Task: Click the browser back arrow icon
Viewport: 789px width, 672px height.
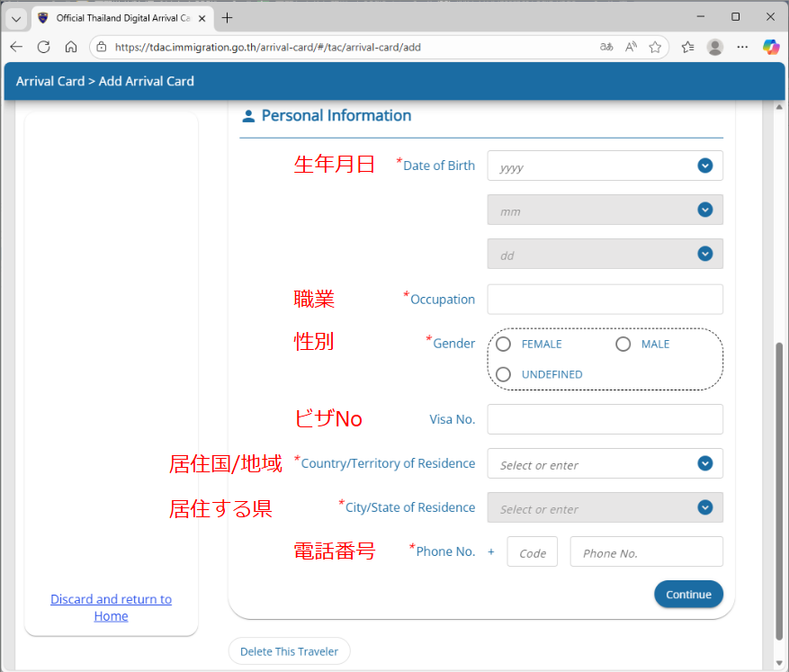Action: (17, 47)
